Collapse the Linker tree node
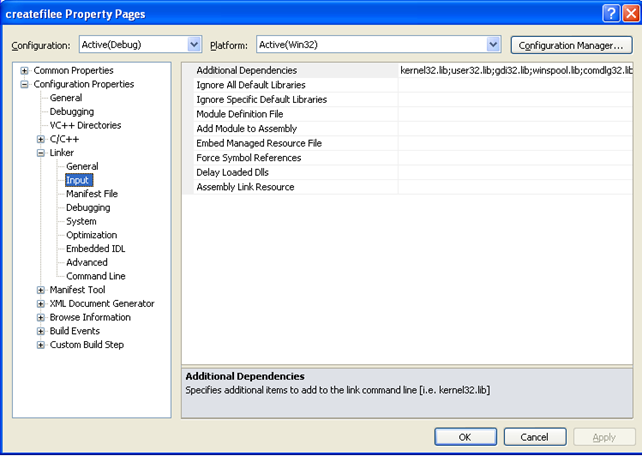Image resolution: width=642 pixels, height=456 pixels. click(41, 153)
